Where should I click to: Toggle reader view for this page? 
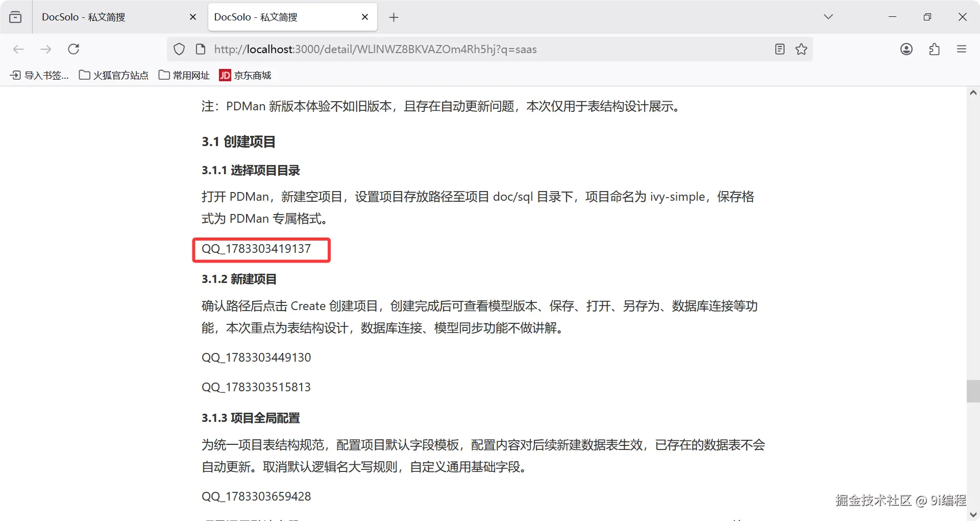click(x=779, y=49)
